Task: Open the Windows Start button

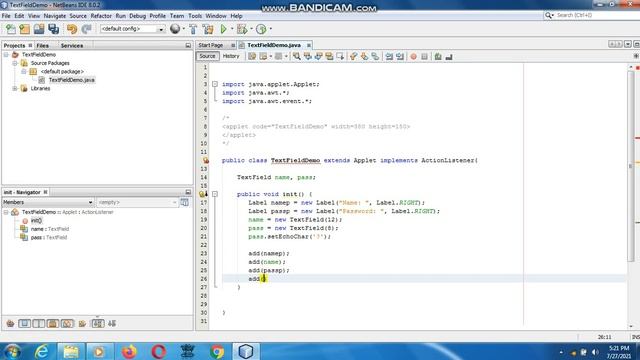Action: point(12,351)
